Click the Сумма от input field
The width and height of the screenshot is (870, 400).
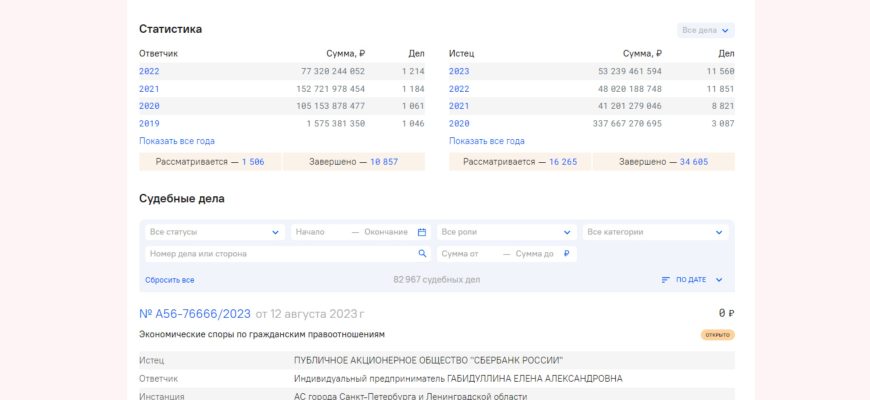(467, 254)
